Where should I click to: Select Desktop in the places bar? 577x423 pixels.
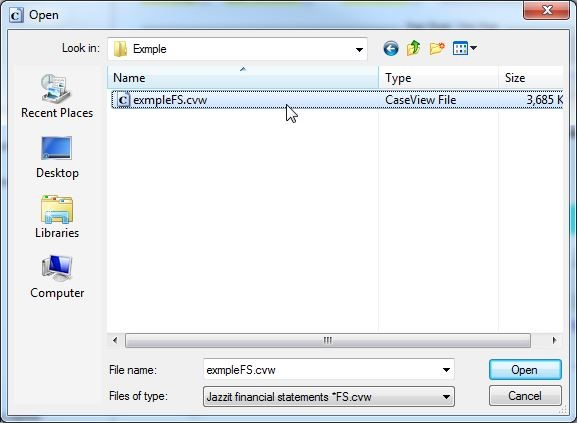pyautogui.click(x=57, y=157)
